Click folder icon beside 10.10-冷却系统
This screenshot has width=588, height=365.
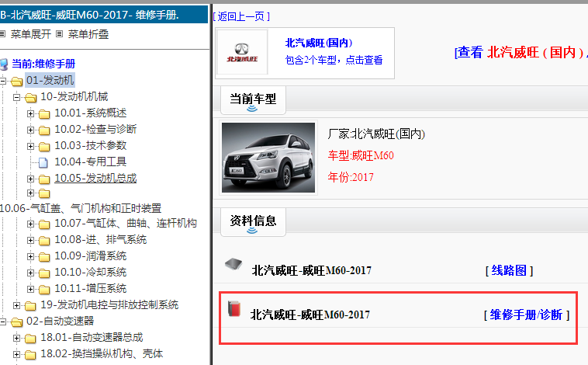click(x=44, y=273)
